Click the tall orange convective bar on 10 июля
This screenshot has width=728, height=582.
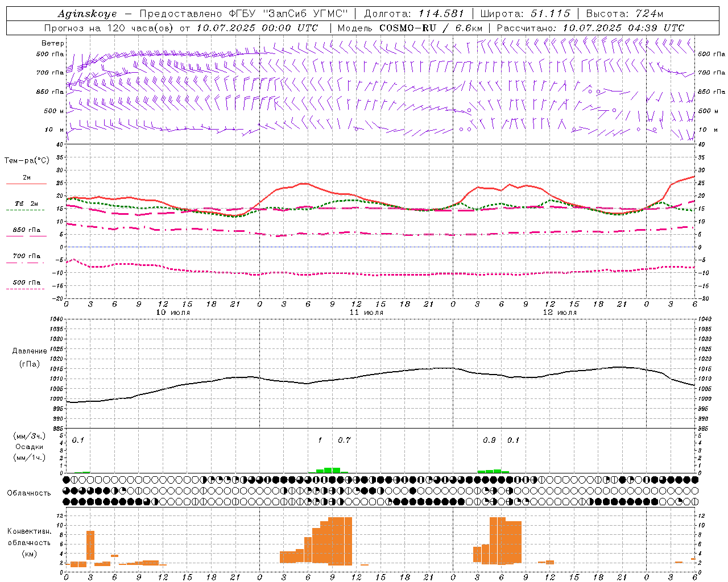click(x=90, y=545)
